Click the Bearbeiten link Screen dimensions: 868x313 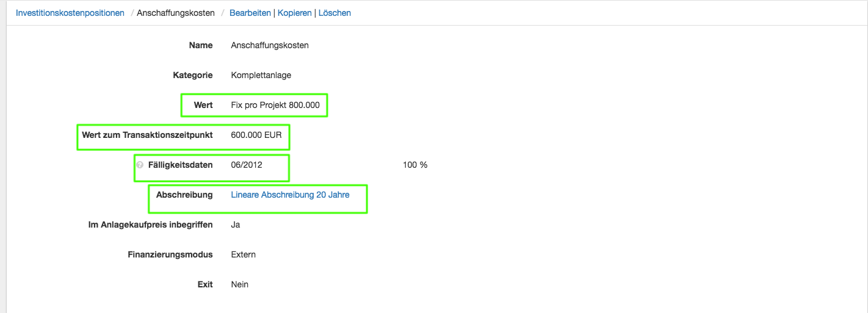click(250, 13)
